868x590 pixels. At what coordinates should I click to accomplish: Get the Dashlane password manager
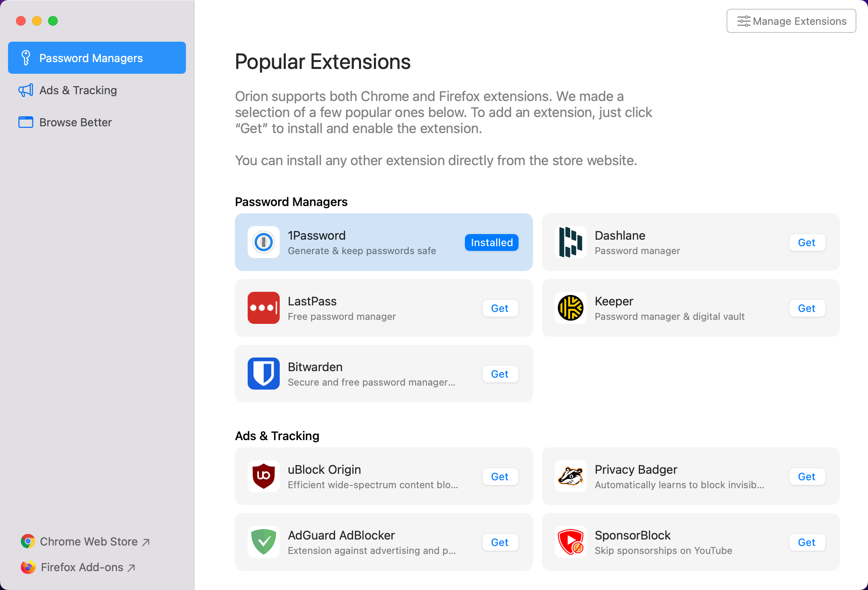[x=806, y=242]
